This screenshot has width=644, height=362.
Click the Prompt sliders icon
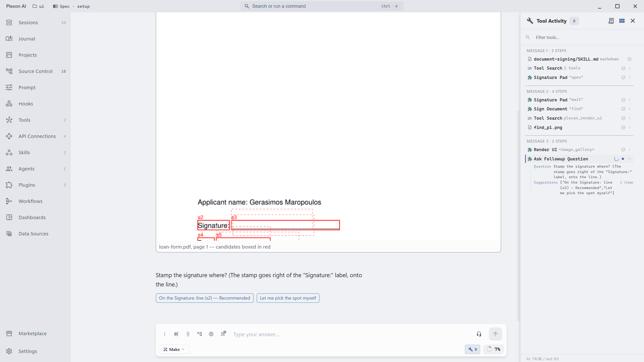click(x=9, y=87)
